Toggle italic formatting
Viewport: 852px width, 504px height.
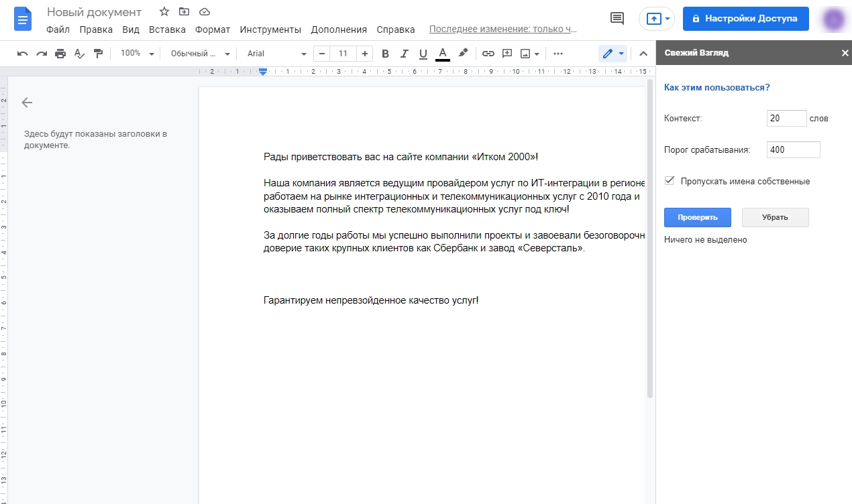(x=404, y=54)
